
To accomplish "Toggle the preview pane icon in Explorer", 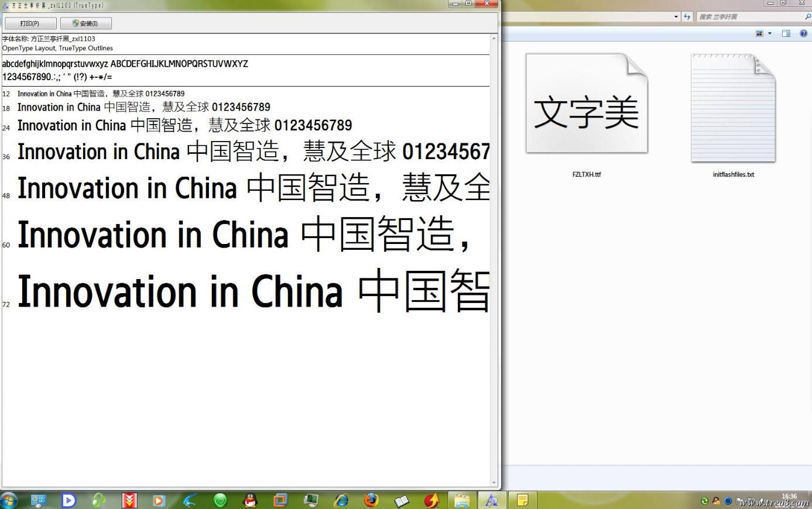I will [786, 33].
